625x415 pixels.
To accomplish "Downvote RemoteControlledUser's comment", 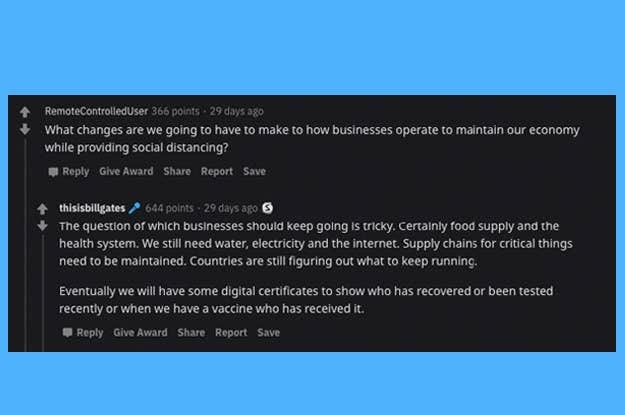I will pos(26,129).
